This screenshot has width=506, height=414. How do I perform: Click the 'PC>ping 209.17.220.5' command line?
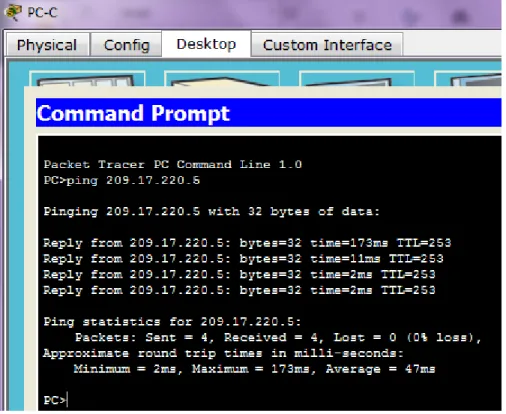point(122,180)
